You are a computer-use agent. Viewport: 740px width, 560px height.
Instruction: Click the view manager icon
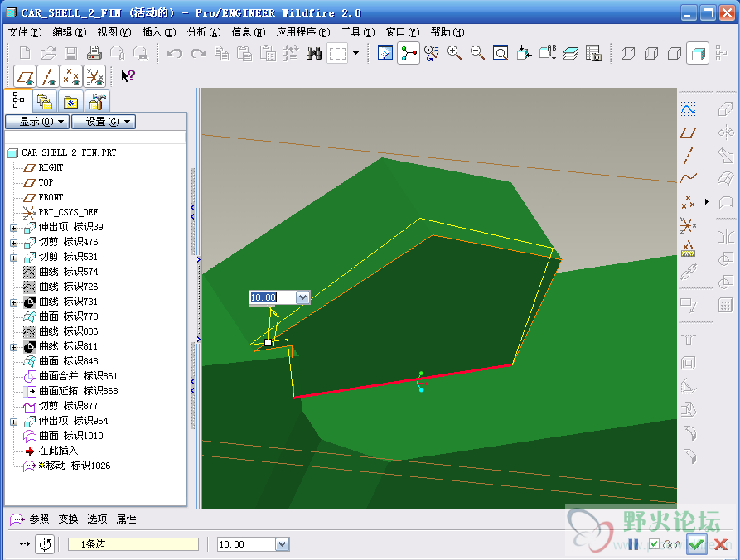pyautogui.click(x=593, y=53)
